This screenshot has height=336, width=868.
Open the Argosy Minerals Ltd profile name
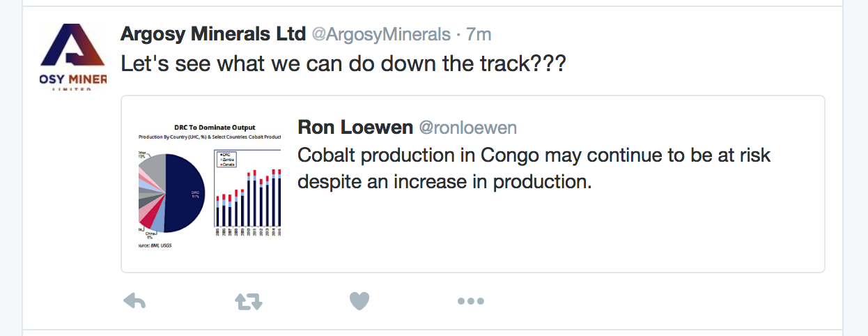click(213, 33)
